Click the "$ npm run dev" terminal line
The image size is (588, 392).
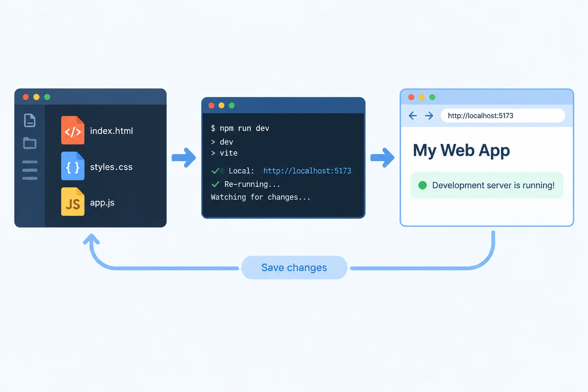click(240, 128)
